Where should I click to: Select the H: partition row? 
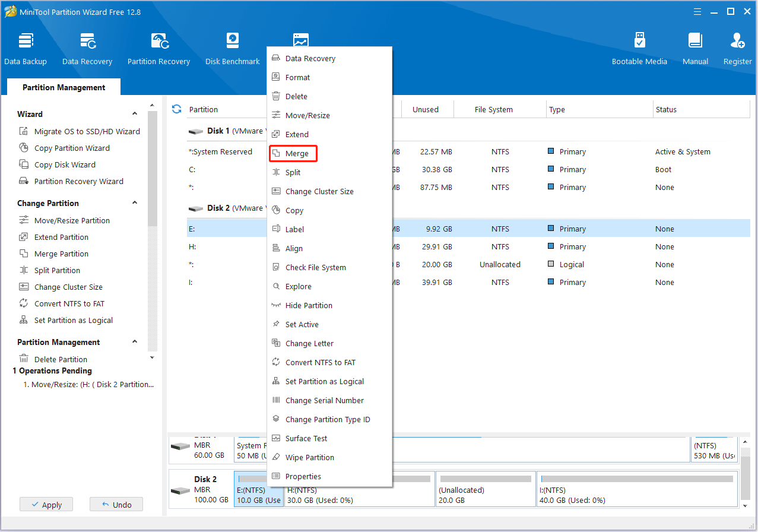click(468, 246)
